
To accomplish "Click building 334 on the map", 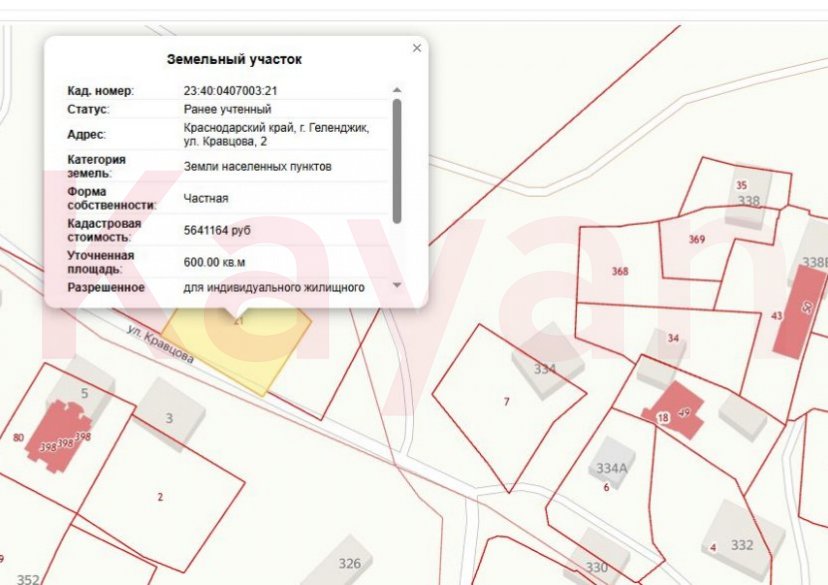I will tap(548, 361).
